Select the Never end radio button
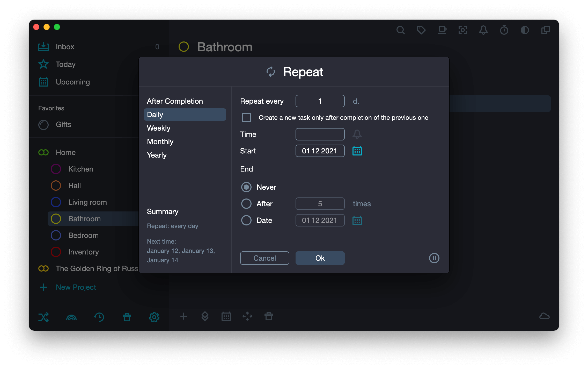588x369 pixels. (x=246, y=187)
